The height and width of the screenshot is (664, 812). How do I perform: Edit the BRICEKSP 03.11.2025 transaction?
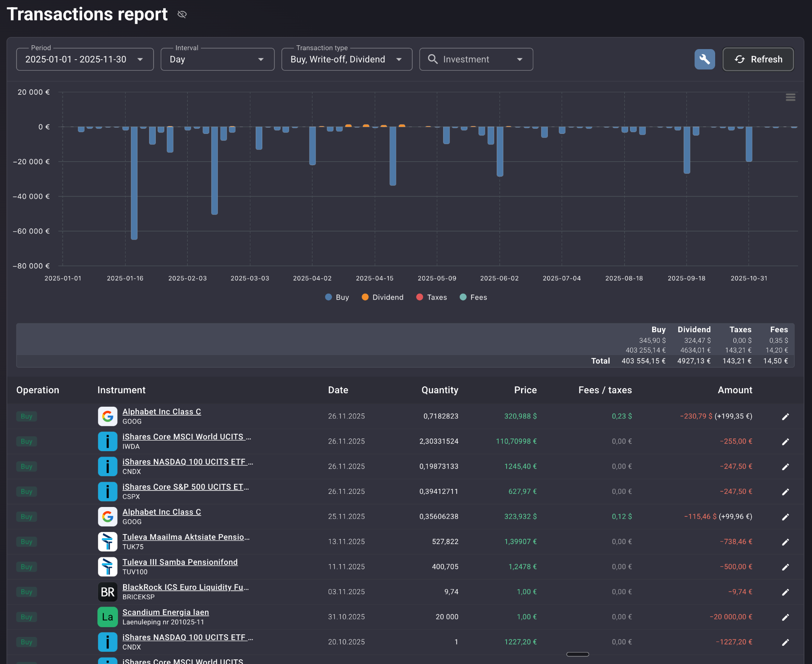point(785,592)
